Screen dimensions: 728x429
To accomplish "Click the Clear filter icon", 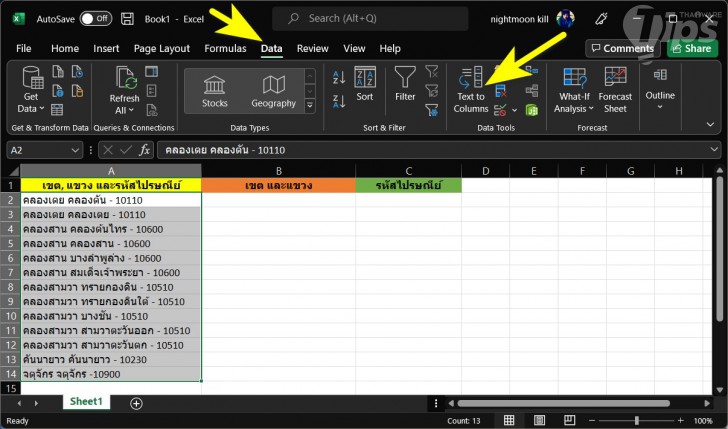I will point(432,72).
